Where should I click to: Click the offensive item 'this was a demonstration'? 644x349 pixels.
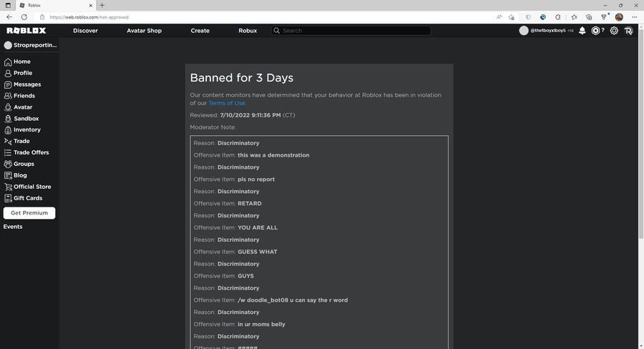273,155
